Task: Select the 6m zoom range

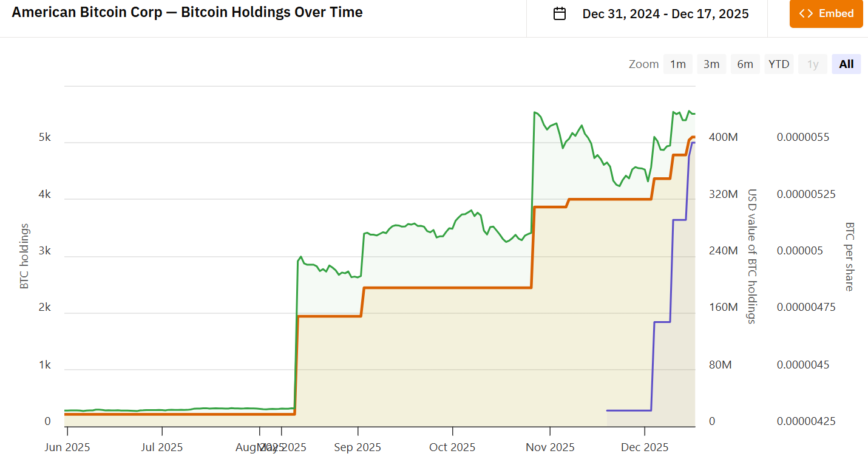Action: pyautogui.click(x=745, y=64)
